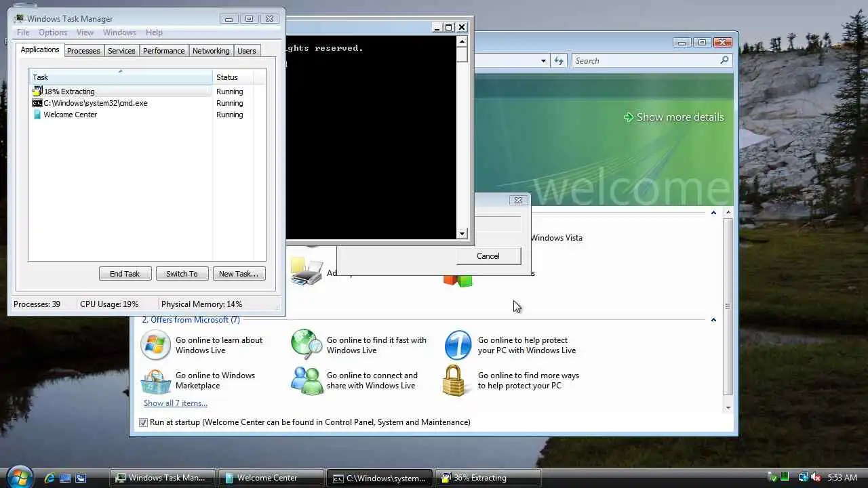Click the green arrow beside Show more details
868x488 pixels.
(x=628, y=117)
